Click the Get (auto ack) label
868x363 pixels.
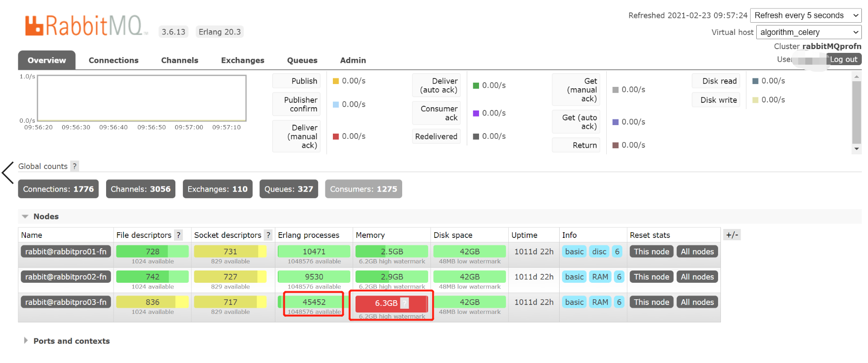[576, 122]
